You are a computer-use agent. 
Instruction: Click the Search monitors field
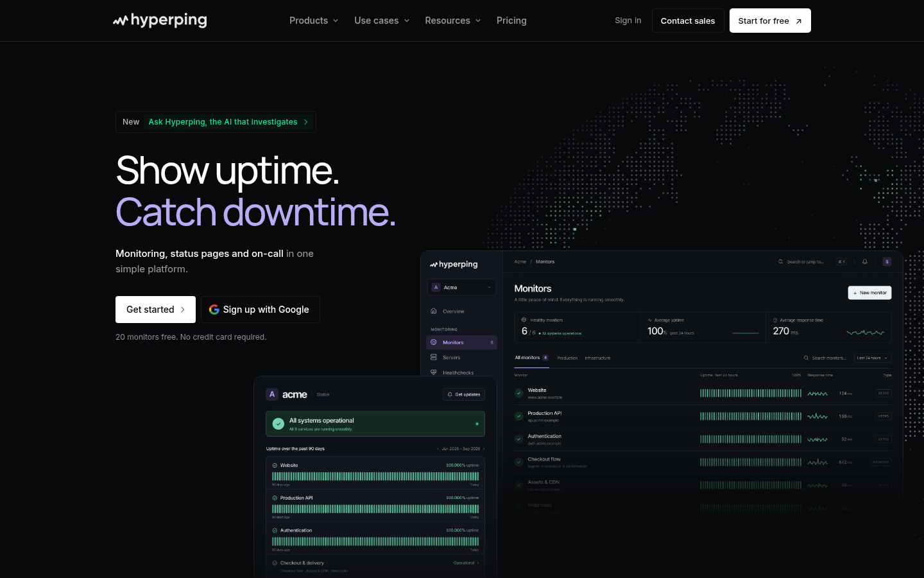826,358
